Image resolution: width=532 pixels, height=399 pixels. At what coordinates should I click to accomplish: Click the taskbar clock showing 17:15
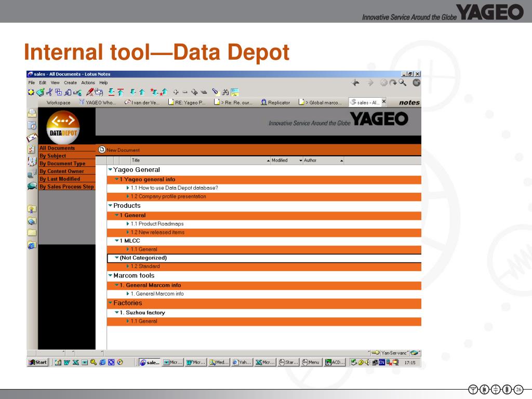[x=410, y=363]
